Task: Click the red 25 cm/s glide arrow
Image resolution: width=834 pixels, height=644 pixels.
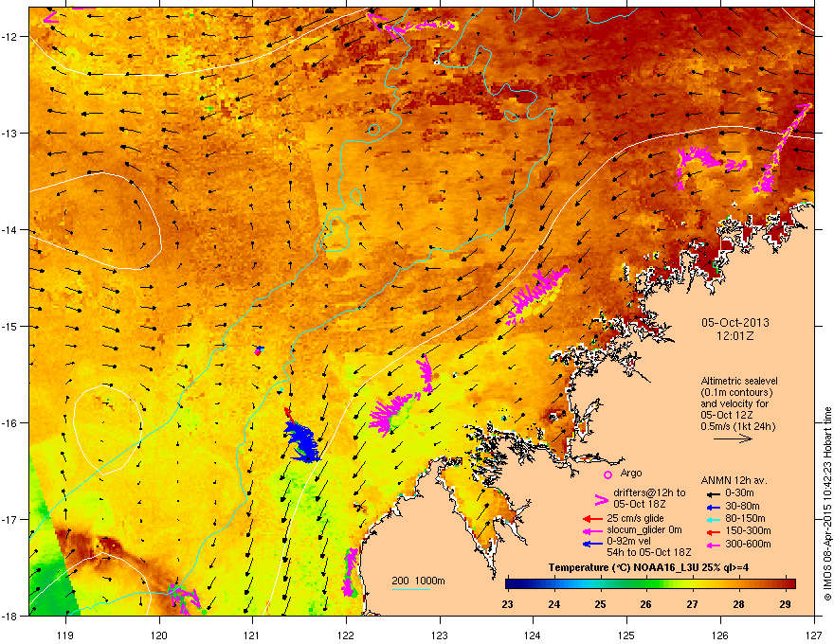Action: click(592, 519)
